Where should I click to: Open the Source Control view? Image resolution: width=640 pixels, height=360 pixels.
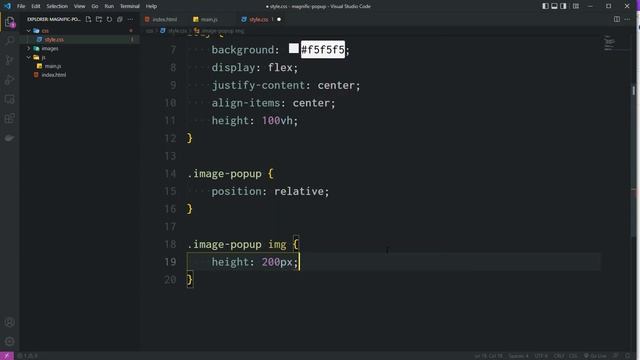click(x=9, y=60)
